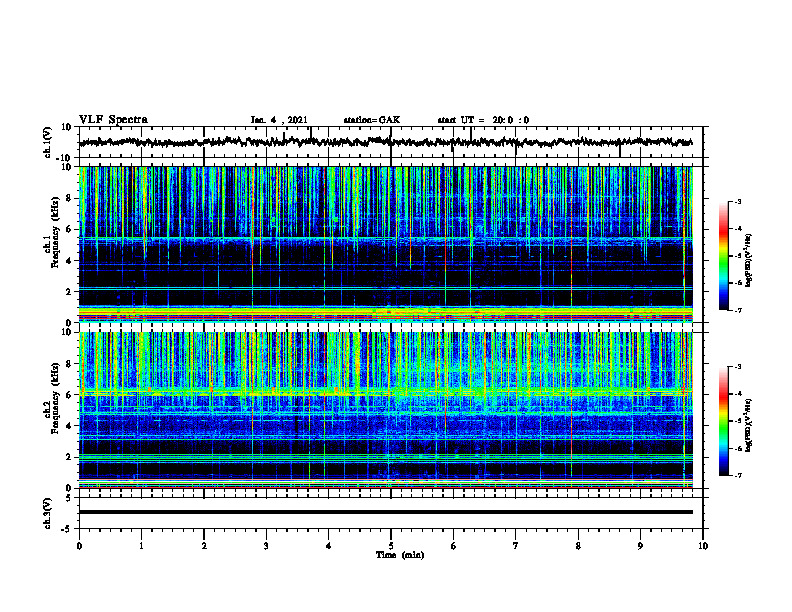The height and width of the screenshot is (612, 792).
Task: Click inside the ch.2 spectrogram panel
Action: (386, 410)
